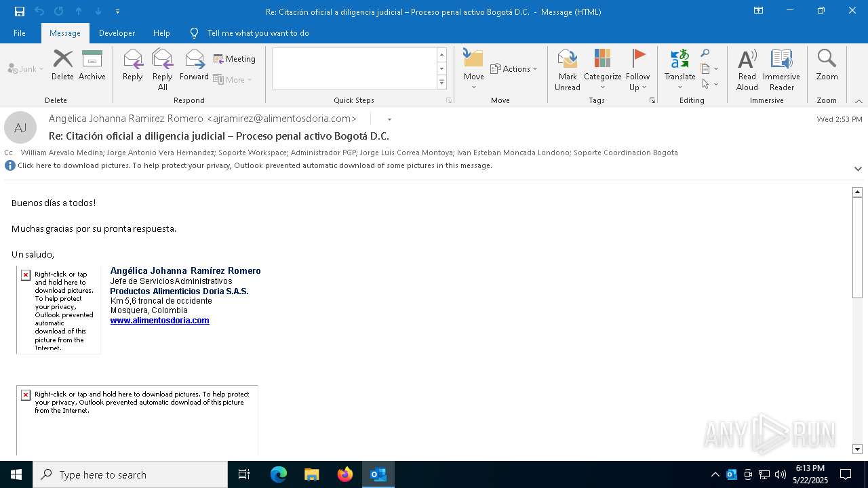The image size is (868, 488).
Task: Archive this message
Action: (92, 65)
